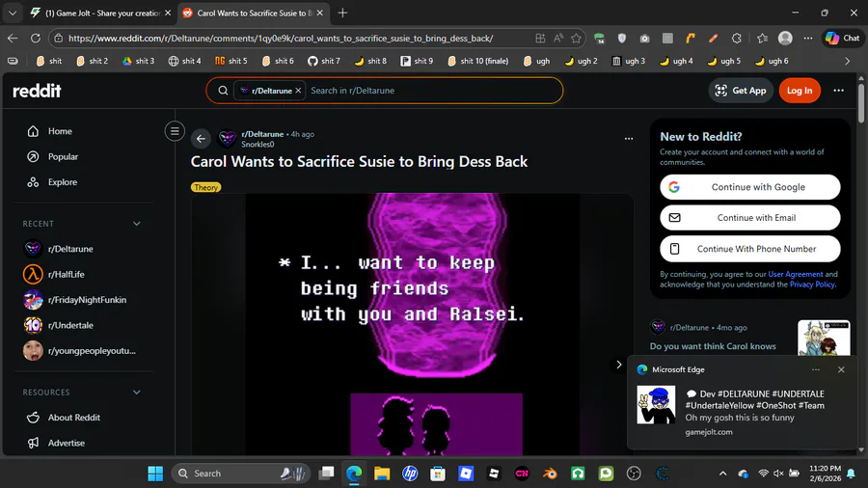Click the Get App button
The width and height of the screenshot is (868, 488).
coord(741,91)
